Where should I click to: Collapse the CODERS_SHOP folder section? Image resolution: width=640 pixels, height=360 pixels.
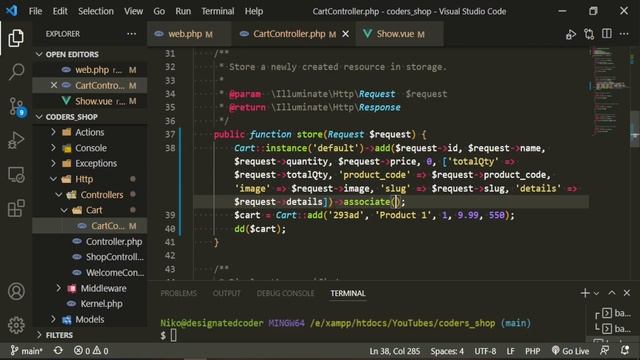[89, 117]
